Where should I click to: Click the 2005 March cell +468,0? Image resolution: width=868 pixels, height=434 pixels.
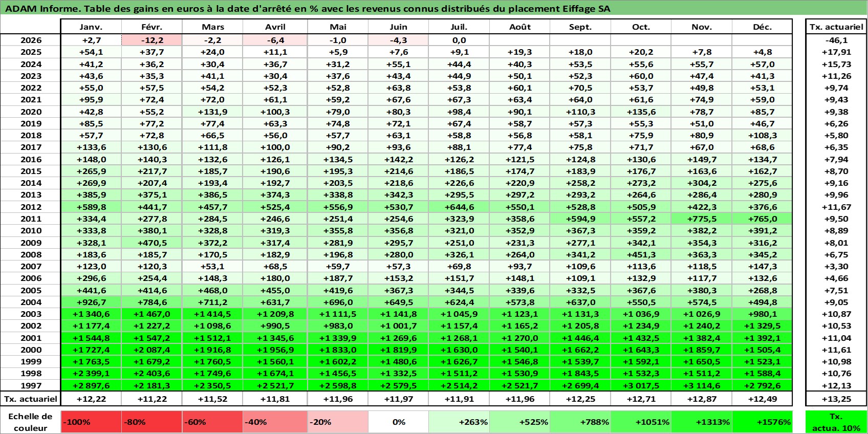(212, 290)
